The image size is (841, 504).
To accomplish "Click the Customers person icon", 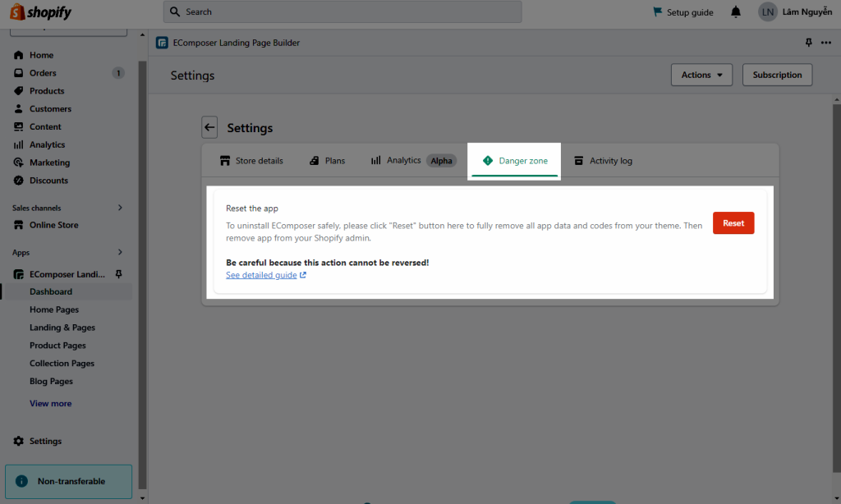I will (x=19, y=108).
